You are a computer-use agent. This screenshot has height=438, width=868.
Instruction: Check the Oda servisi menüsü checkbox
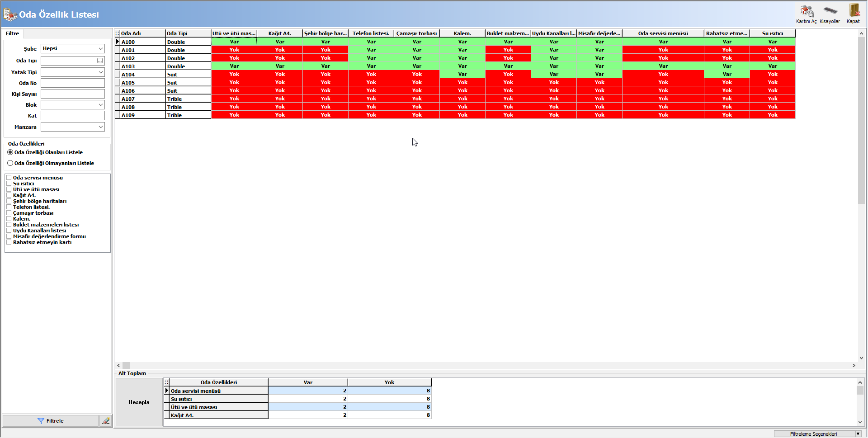pos(9,178)
